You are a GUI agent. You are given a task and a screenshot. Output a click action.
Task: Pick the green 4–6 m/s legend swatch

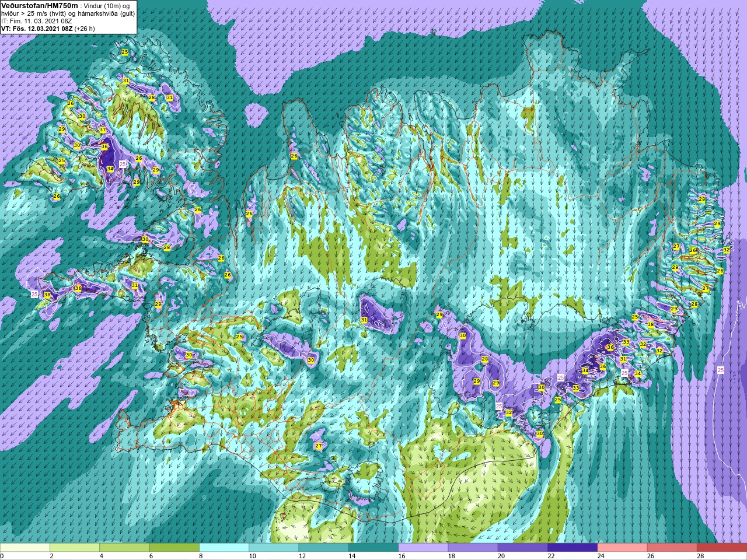pos(124,548)
